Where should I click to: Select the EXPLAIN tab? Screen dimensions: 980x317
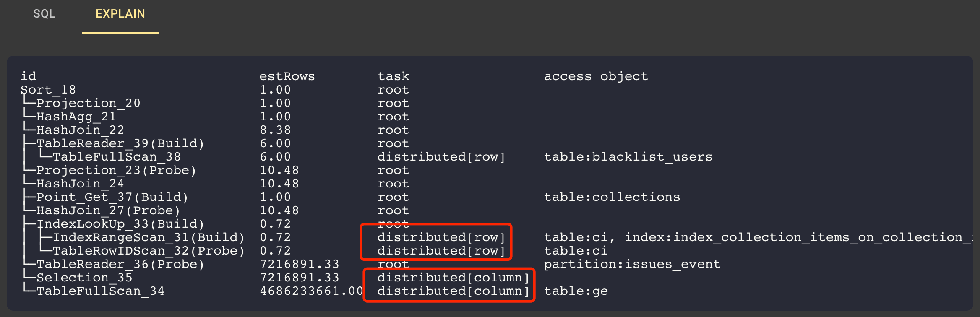(120, 14)
